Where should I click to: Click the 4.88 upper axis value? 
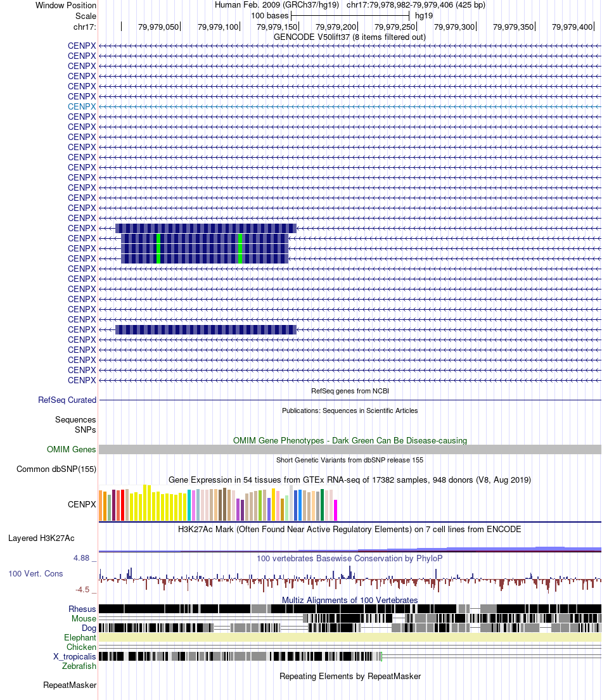[82, 558]
